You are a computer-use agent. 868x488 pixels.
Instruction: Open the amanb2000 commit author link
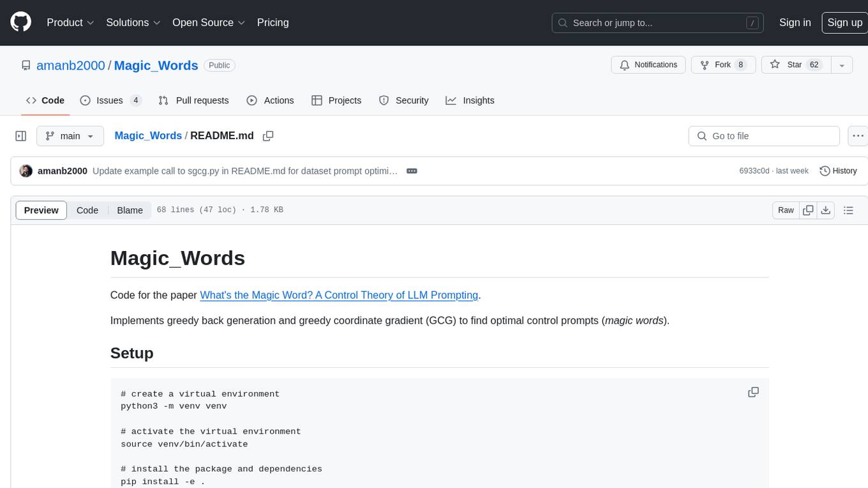[63, 171]
